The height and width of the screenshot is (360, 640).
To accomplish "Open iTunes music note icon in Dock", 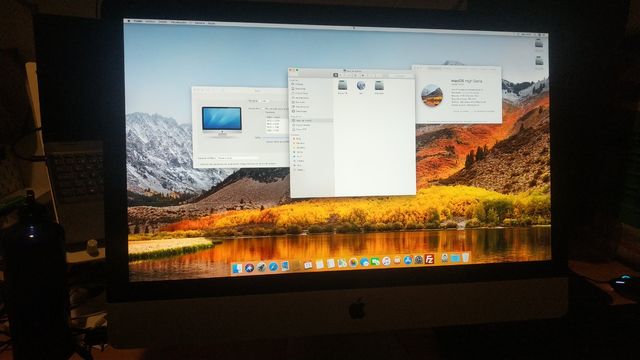I will click(x=386, y=261).
